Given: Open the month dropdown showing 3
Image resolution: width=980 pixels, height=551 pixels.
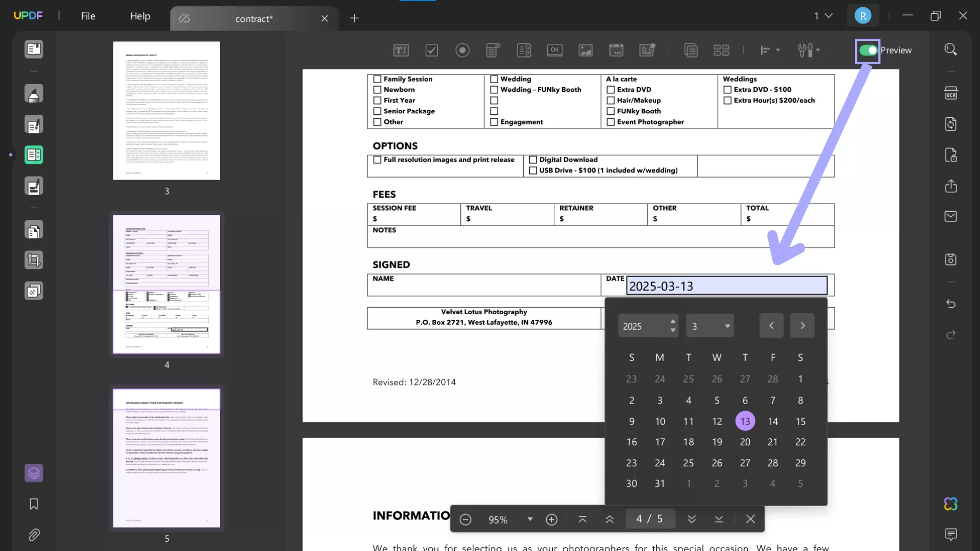Looking at the screenshot, I should click(x=710, y=326).
